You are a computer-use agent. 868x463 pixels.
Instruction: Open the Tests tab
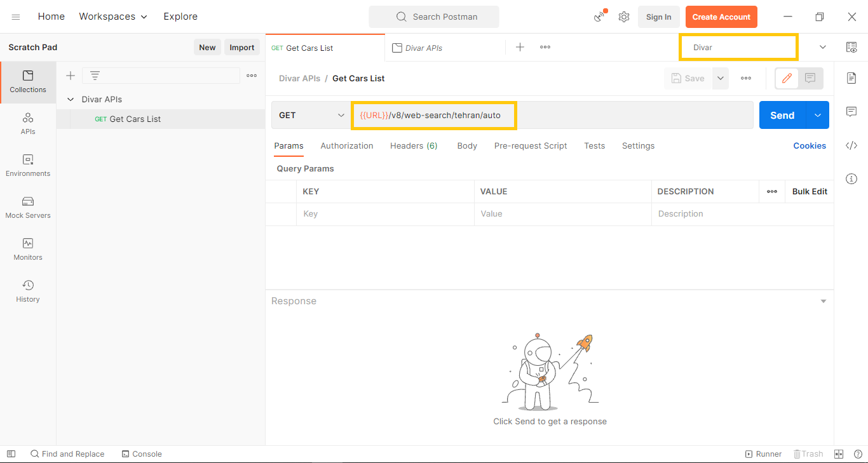coord(595,145)
